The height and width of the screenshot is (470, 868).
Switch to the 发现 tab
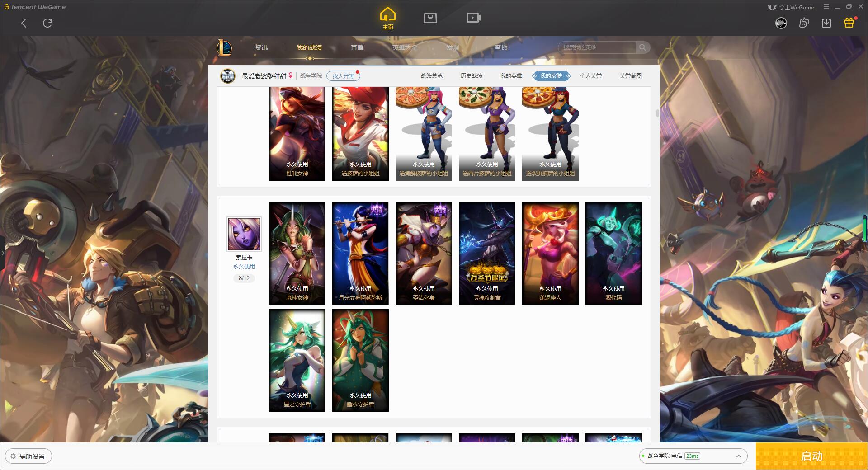(x=453, y=47)
